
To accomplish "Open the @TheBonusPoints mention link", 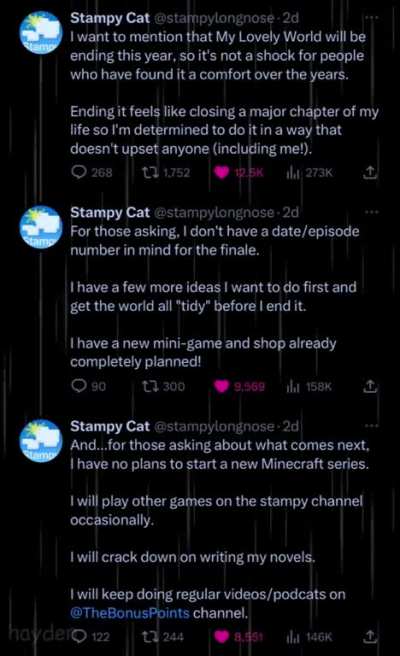I will pos(130,613).
